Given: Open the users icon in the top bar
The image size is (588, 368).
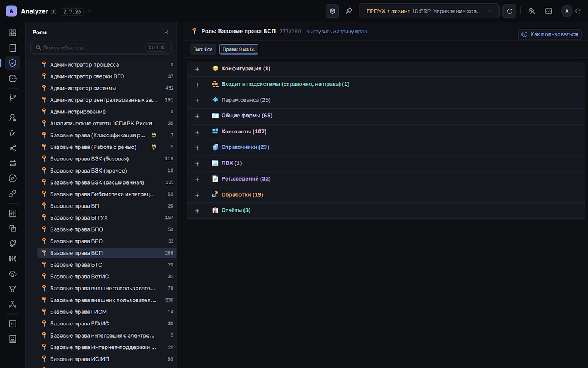Looking at the screenshot, I should 531,11.
